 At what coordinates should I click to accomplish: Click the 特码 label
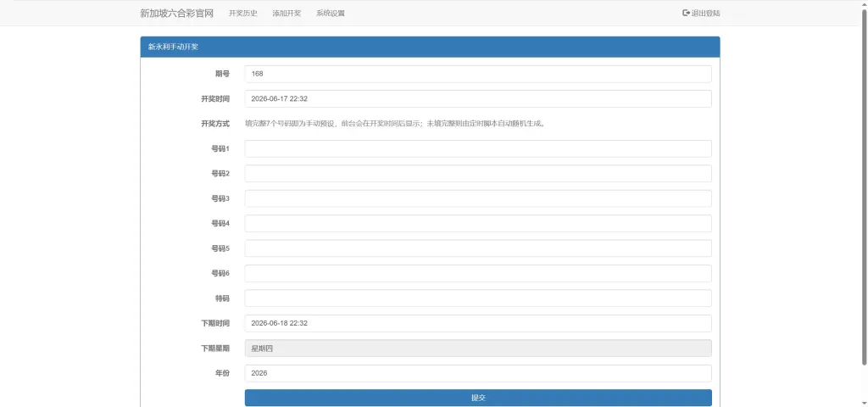tap(222, 298)
